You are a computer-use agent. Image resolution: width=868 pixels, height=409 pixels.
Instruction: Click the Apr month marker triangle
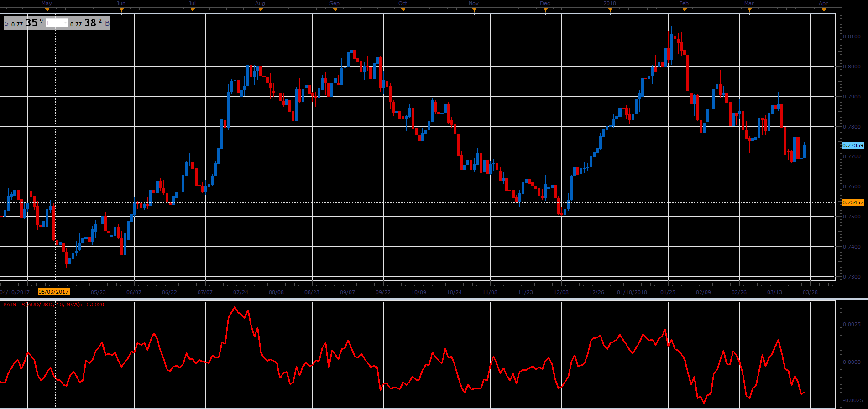pos(824,10)
